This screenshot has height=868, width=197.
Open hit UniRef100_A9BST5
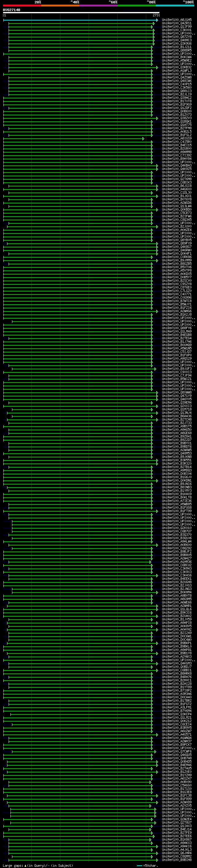click(x=177, y=426)
